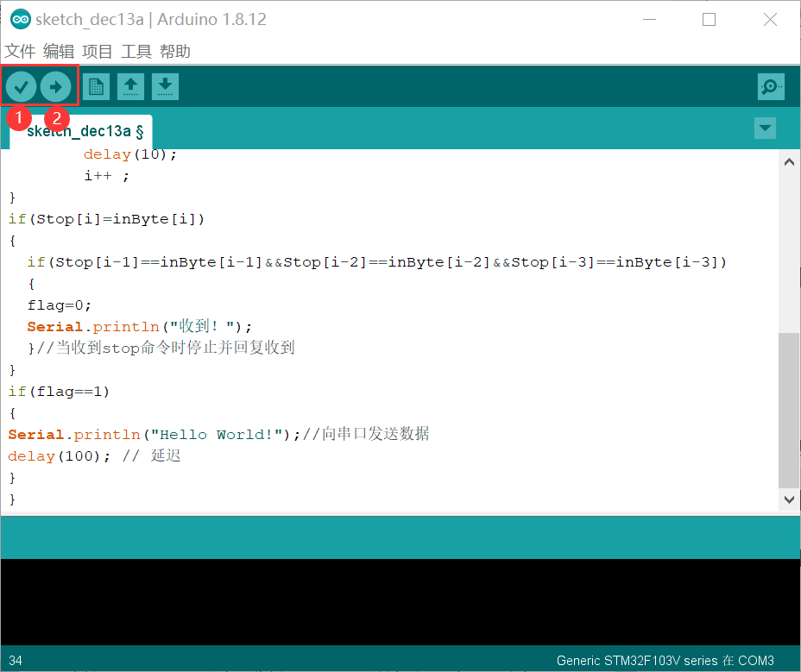The height and width of the screenshot is (672, 801).
Task: Click the comment 当收到stop命令时停止并回复收到
Action: click(x=166, y=349)
